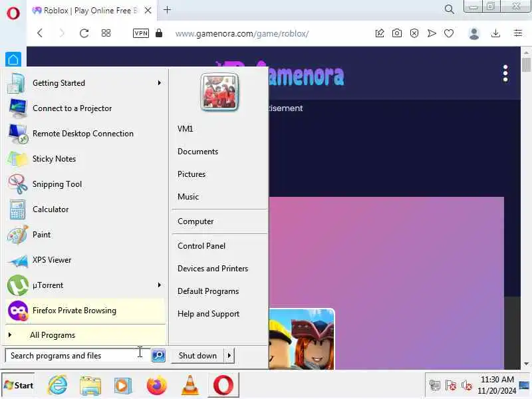The image size is (532, 399).
Task: Open the VM1 user folder
Action: coord(186,129)
